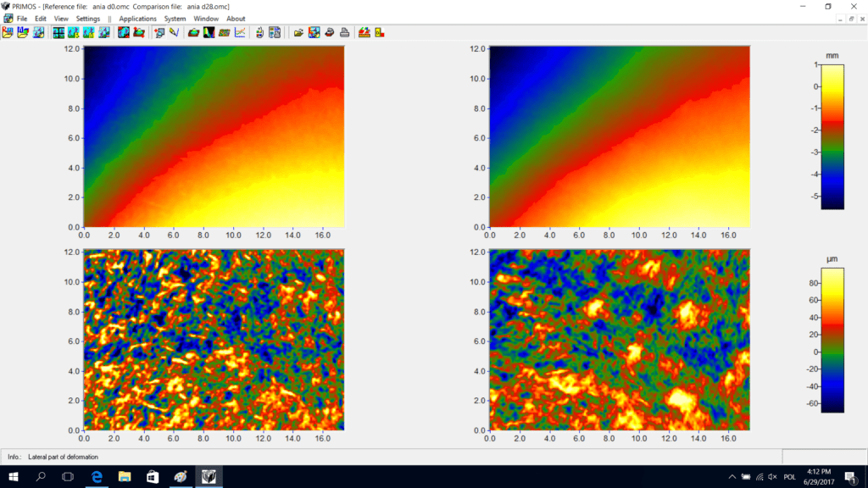This screenshot has height=488, width=868.
Task: Open the Applications menu
Action: click(138, 19)
